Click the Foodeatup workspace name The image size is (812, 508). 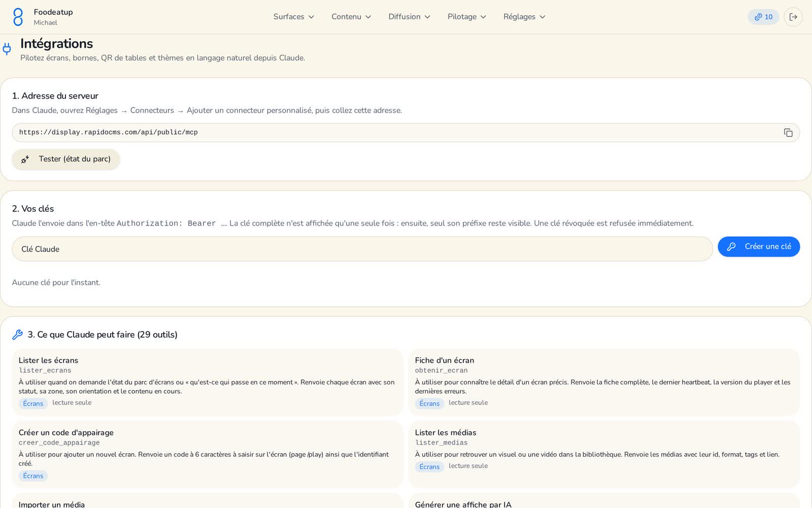click(53, 12)
